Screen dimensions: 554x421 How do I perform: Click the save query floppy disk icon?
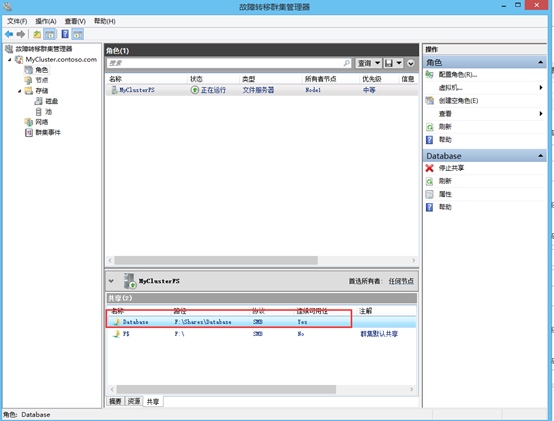click(389, 63)
